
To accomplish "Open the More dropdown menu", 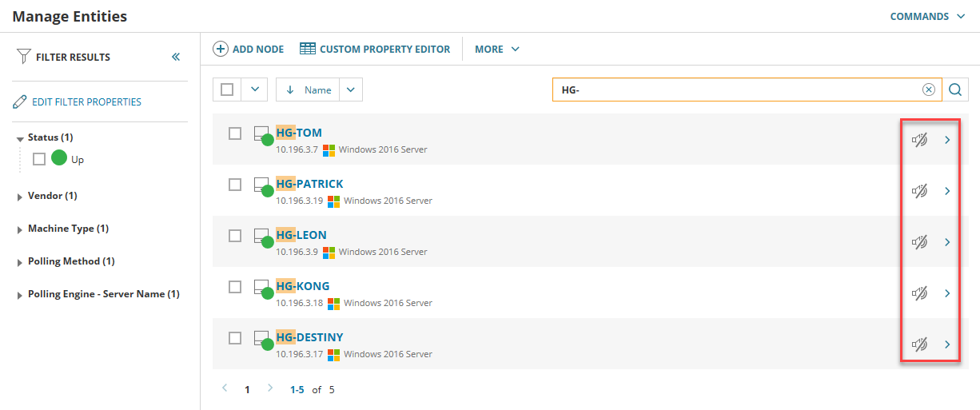I will coord(497,49).
